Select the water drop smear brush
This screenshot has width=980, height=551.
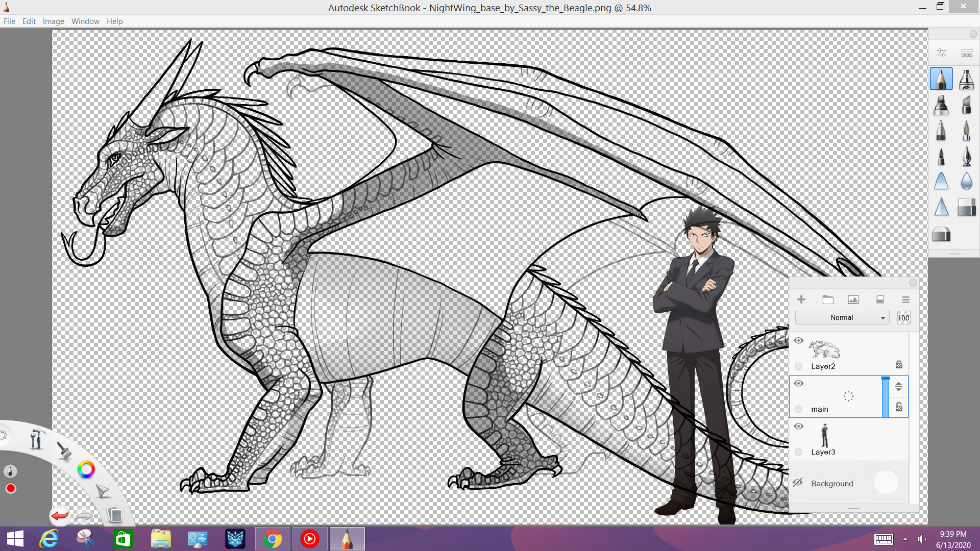pos(966,181)
